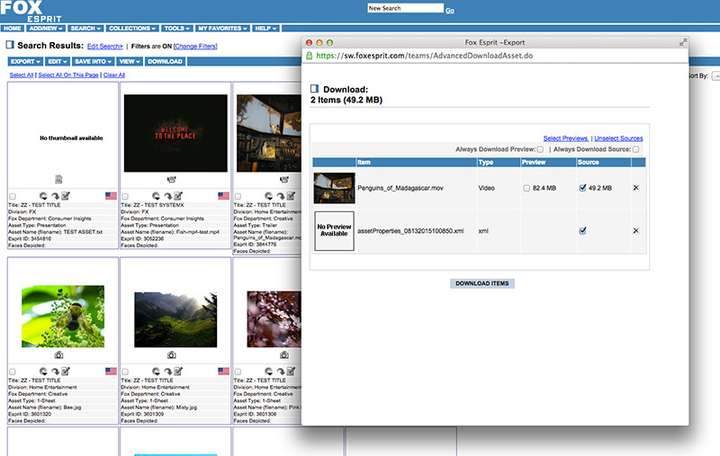Viewport: 720px width, 456px height.
Task: Click the share arrow icon on the Fish-mp4-test asset
Action: coord(167,195)
